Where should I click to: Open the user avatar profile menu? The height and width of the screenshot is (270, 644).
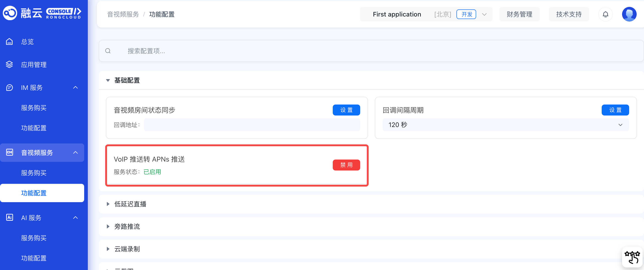(x=629, y=14)
